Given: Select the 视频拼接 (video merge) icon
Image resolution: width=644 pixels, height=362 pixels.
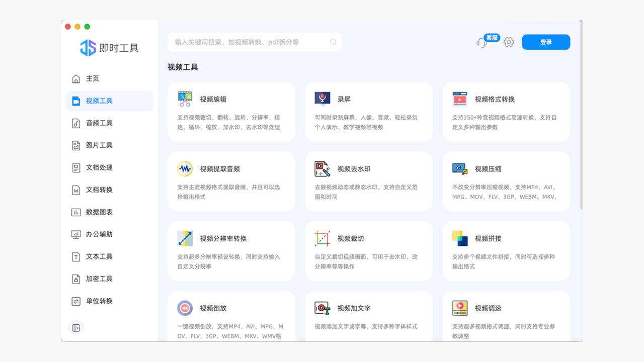Looking at the screenshot, I should [x=459, y=238].
